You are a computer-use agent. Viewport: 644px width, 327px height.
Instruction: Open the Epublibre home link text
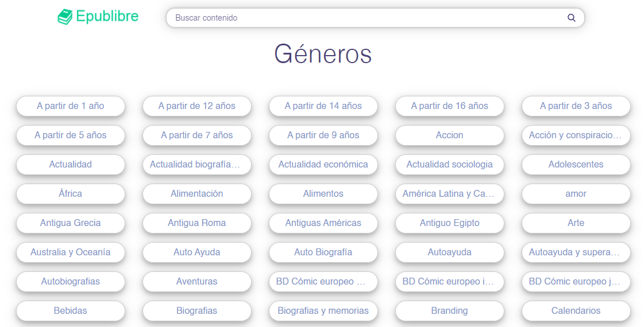point(107,17)
